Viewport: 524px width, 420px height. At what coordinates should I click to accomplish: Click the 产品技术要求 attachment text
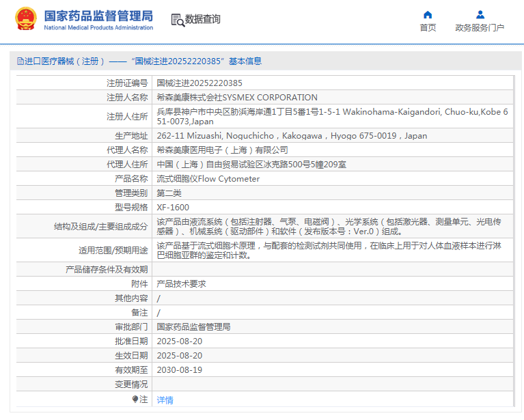(x=181, y=283)
